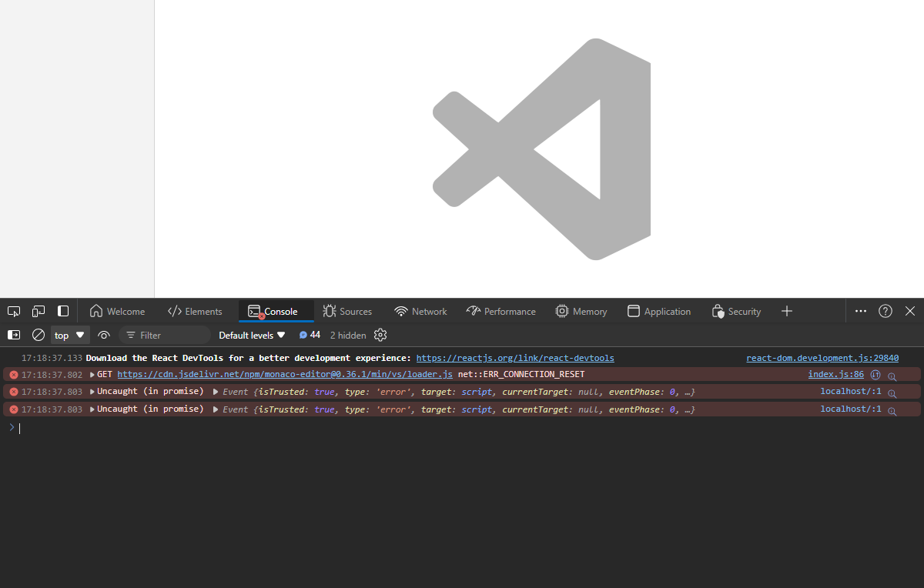This screenshot has height=588, width=924.
Task: Expand the second Uncaught (in promise) entry
Action: click(x=92, y=409)
